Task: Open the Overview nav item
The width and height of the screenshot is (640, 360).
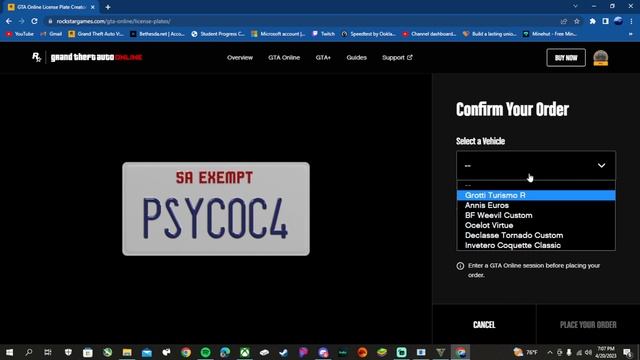Action: tap(240, 58)
